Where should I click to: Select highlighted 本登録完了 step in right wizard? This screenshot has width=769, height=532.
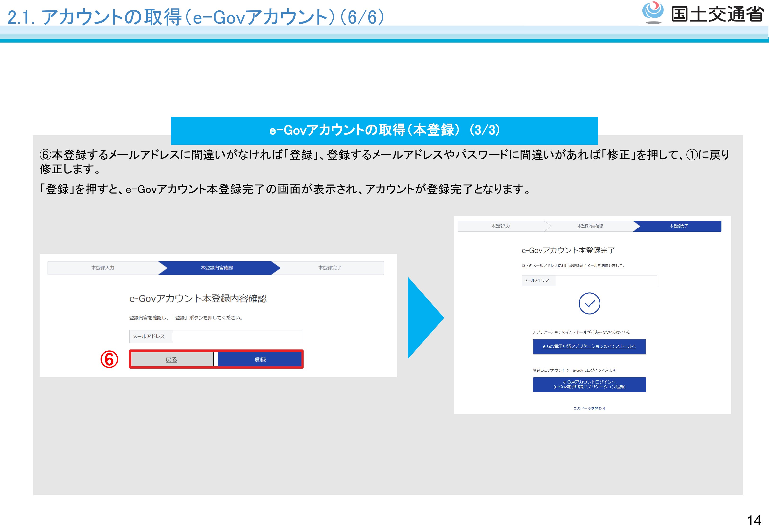pyautogui.click(x=679, y=226)
